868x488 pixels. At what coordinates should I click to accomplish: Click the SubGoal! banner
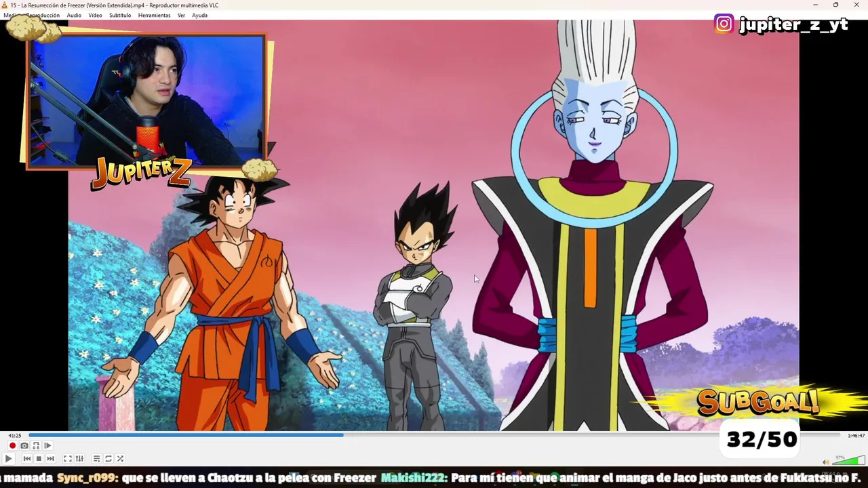(x=757, y=402)
